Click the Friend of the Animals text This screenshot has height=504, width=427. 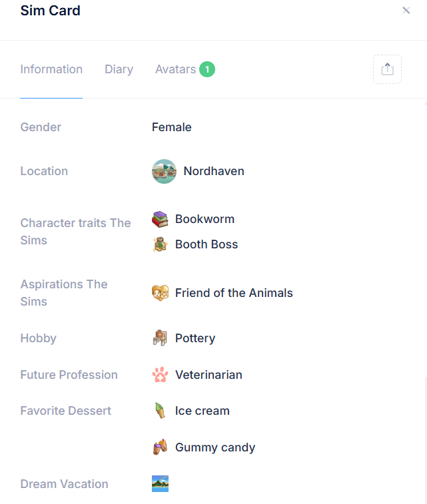point(234,293)
